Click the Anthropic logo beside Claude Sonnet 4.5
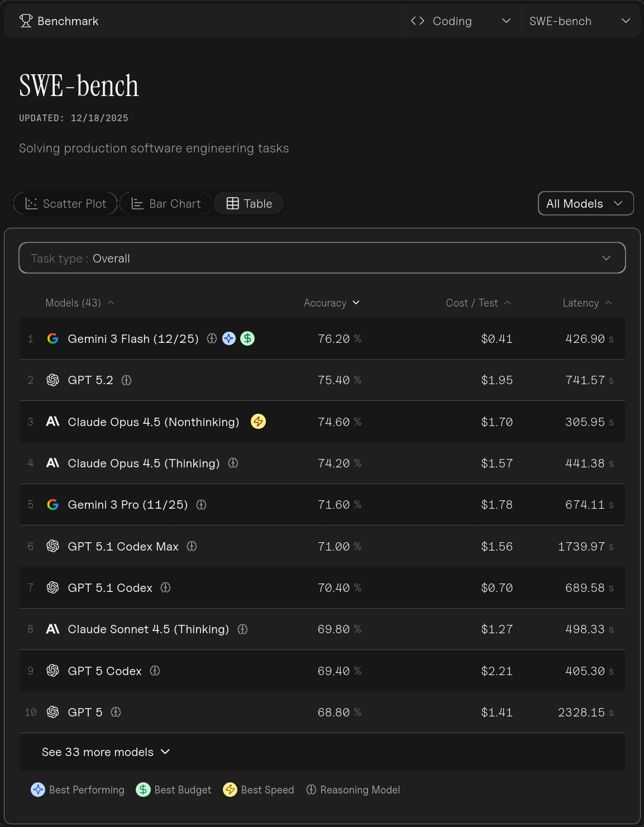This screenshot has height=827, width=644. click(53, 629)
